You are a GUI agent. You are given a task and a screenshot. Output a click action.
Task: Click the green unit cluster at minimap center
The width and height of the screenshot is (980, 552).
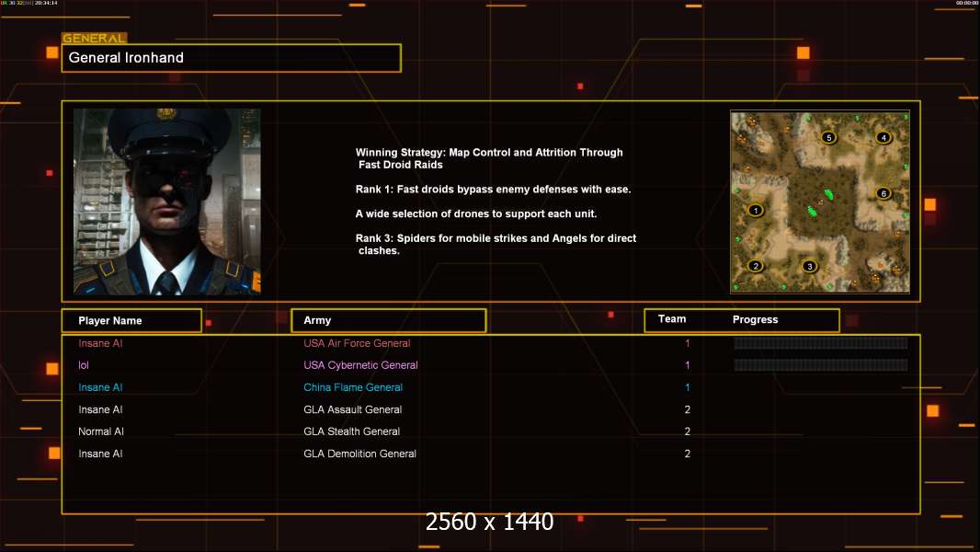tap(820, 203)
